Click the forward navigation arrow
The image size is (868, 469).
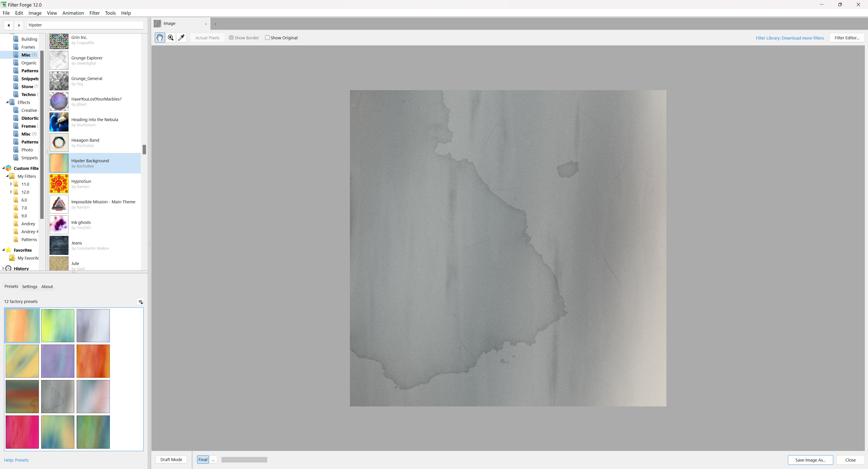coord(19,25)
